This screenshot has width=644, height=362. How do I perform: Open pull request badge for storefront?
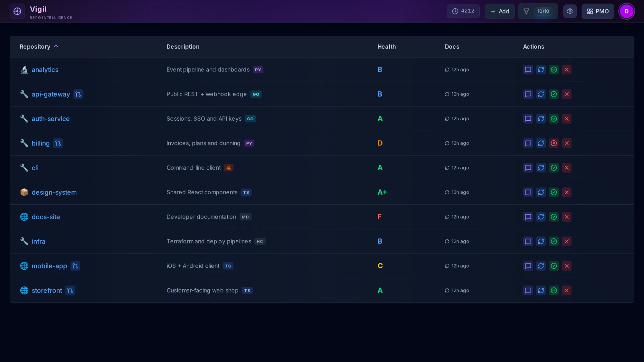(x=70, y=291)
